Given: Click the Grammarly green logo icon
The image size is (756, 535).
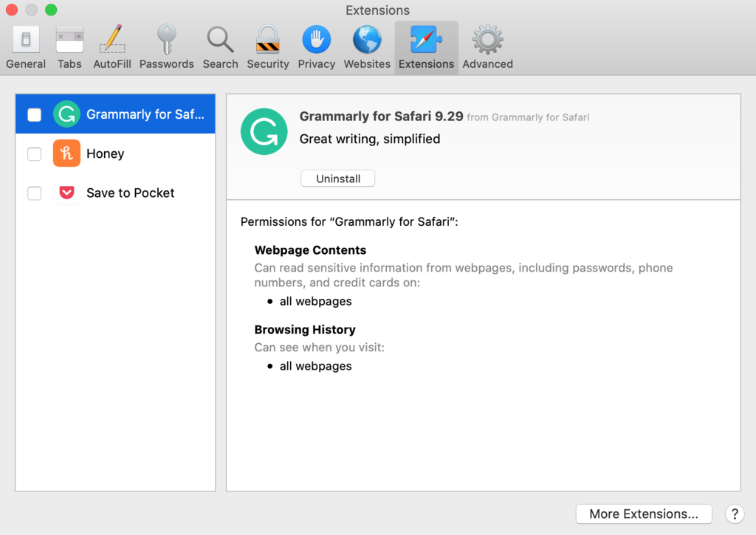Looking at the screenshot, I should pos(66,114).
